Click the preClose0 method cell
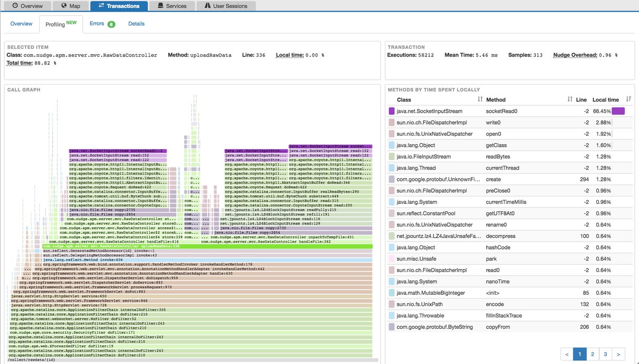639x364 pixels. coord(498,191)
